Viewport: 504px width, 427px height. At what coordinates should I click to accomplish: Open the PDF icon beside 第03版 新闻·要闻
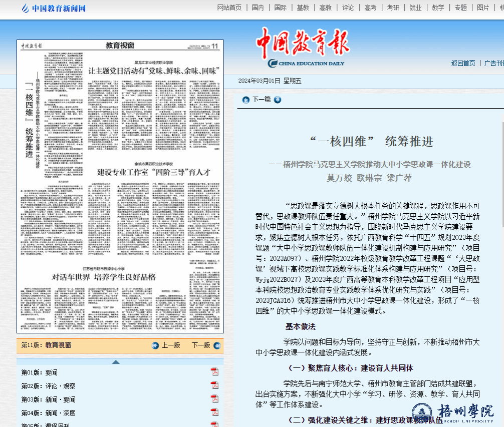pos(214,399)
